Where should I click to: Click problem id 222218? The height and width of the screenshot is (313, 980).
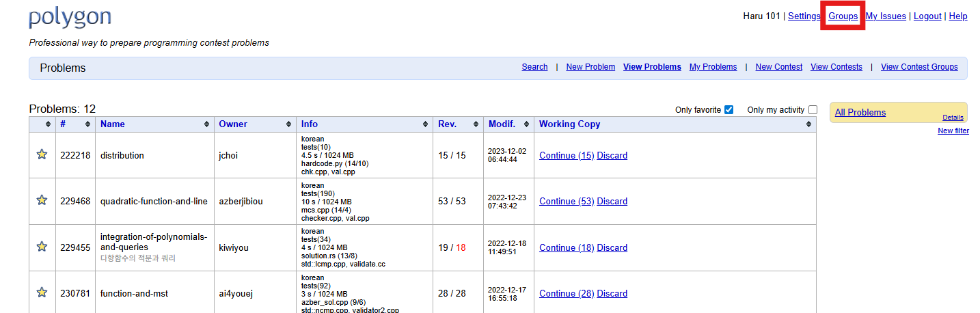pos(75,155)
